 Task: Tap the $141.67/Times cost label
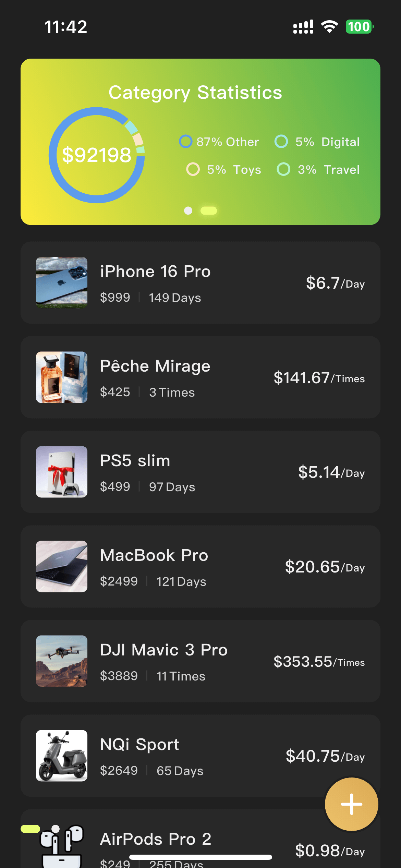pyautogui.click(x=319, y=378)
